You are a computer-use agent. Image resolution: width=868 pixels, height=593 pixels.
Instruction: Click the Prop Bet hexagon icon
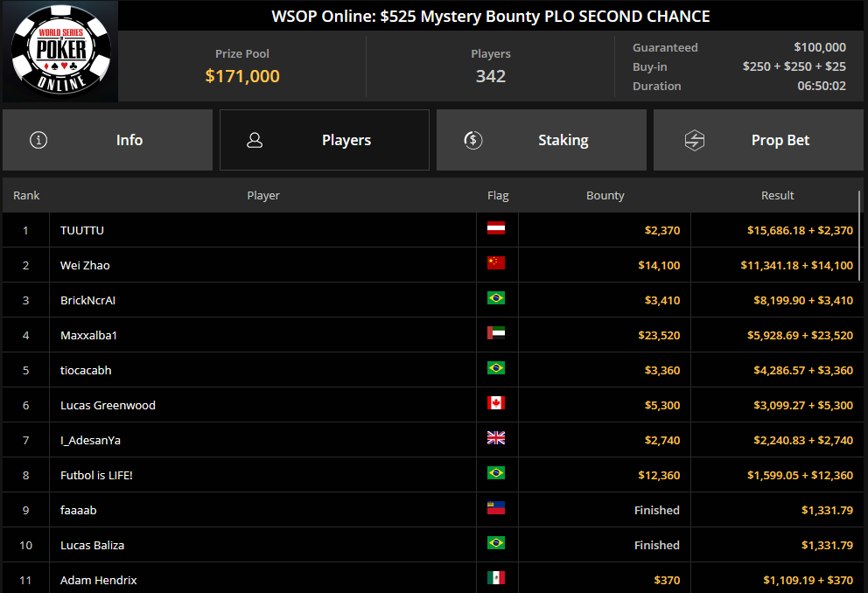695,140
